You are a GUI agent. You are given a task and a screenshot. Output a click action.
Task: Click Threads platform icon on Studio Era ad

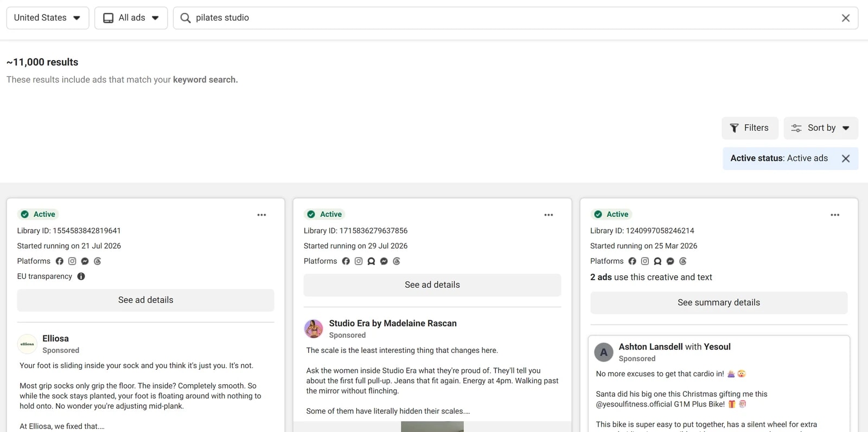397,261
